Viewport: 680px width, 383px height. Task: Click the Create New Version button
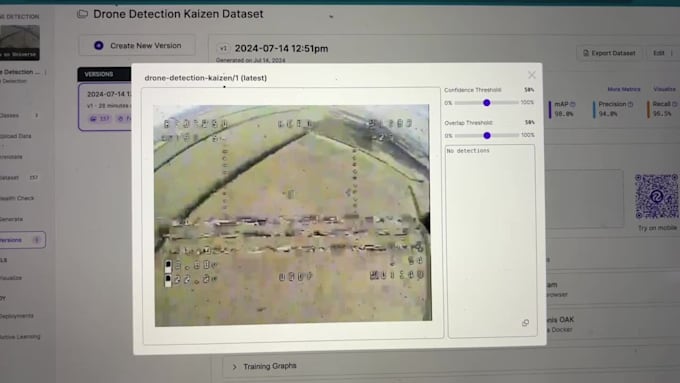tap(137, 46)
